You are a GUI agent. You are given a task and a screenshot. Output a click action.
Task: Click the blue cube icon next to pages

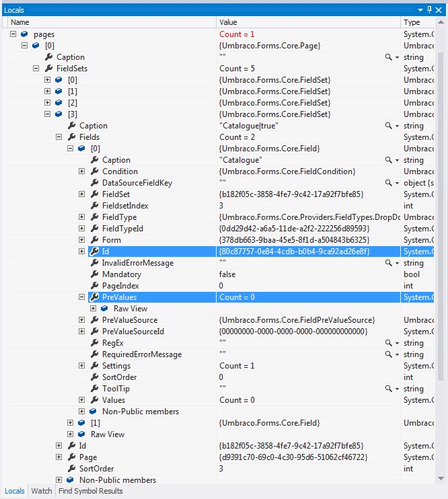[x=24, y=34]
